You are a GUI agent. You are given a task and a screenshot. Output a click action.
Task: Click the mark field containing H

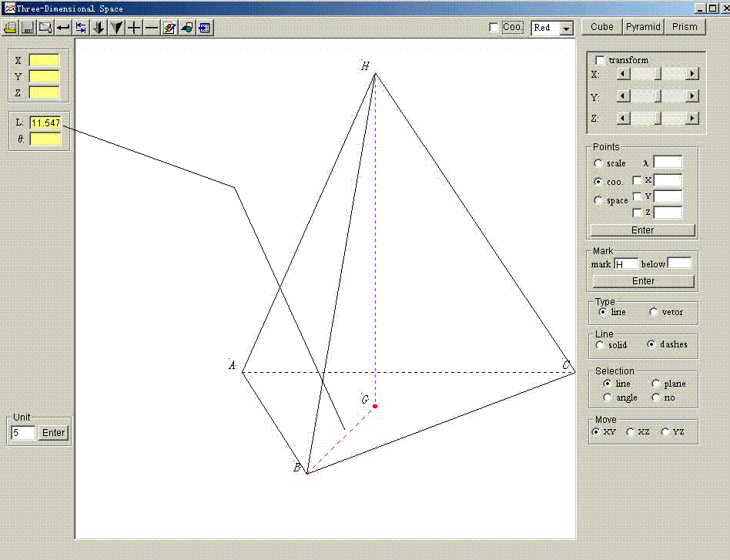[x=626, y=264]
